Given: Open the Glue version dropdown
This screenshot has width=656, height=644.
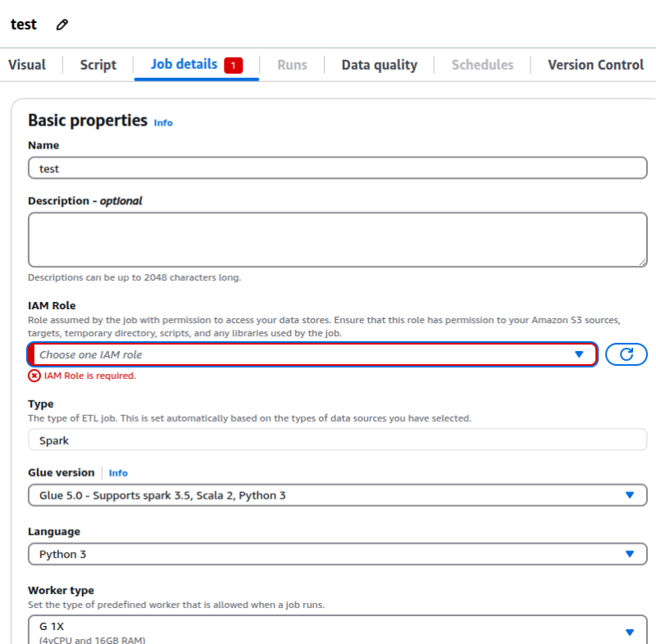Looking at the screenshot, I should [337, 496].
